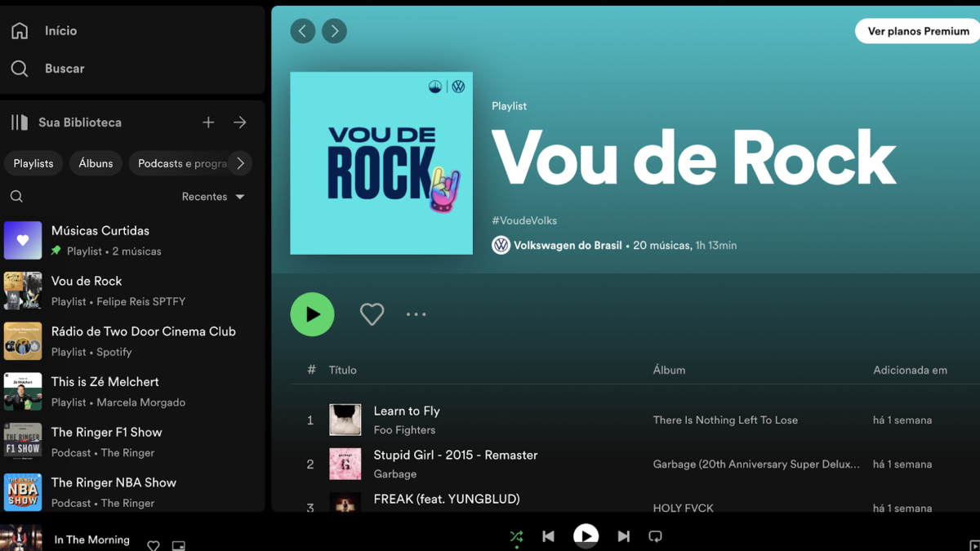Skip to next track
This screenshot has width=980, height=551.
point(623,536)
